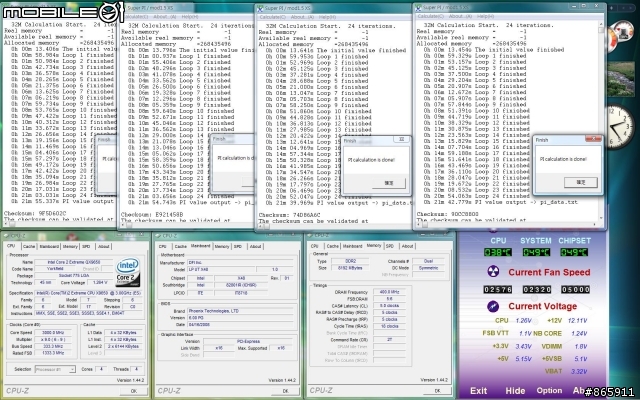This screenshot has width=640, height=400.
Task: Click title bar icon of CPU-Z Memory window
Action: [x=310, y=236]
